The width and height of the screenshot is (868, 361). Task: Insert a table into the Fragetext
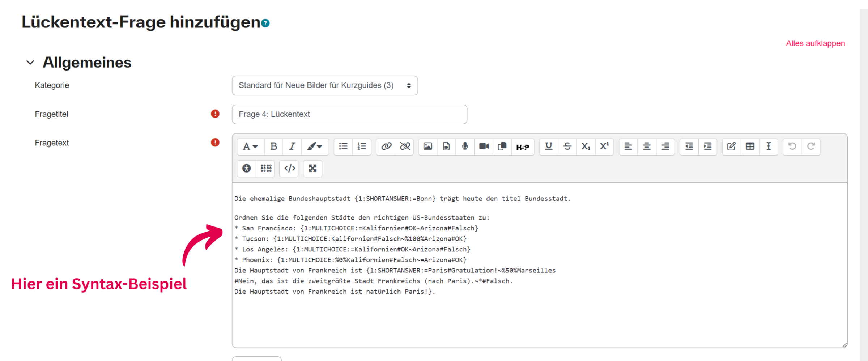(750, 146)
